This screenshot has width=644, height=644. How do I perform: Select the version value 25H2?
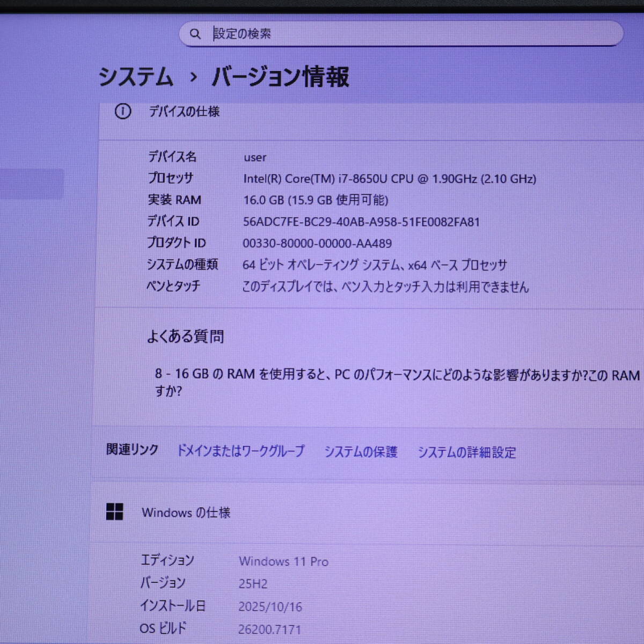(x=253, y=584)
